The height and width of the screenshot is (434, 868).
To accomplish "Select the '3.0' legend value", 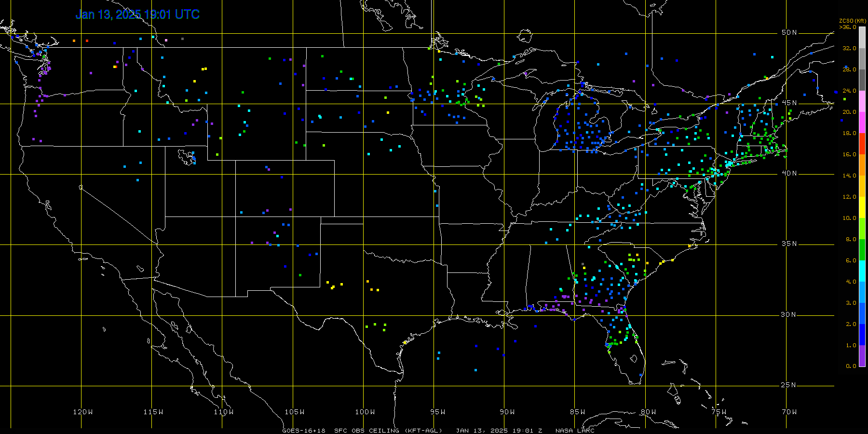I will tap(851, 303).
